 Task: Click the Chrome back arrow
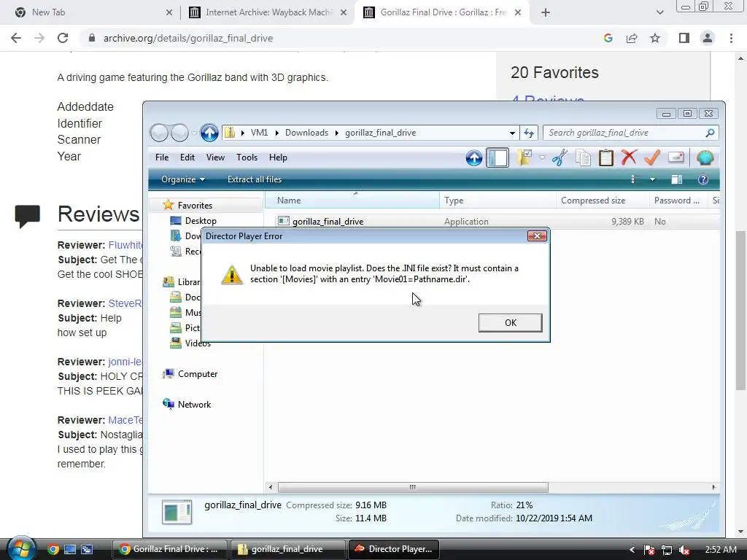[x=16, y=38]
